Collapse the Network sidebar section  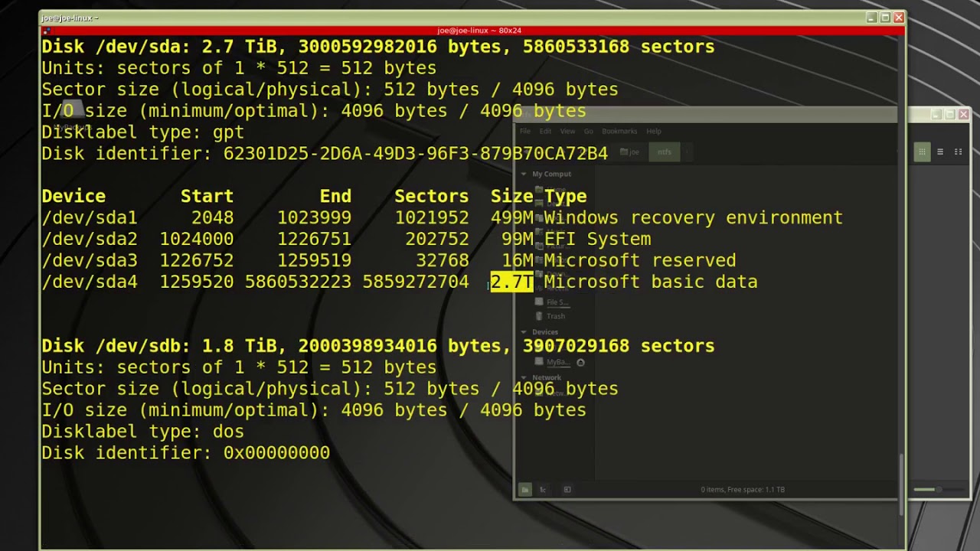pos(524,378)
